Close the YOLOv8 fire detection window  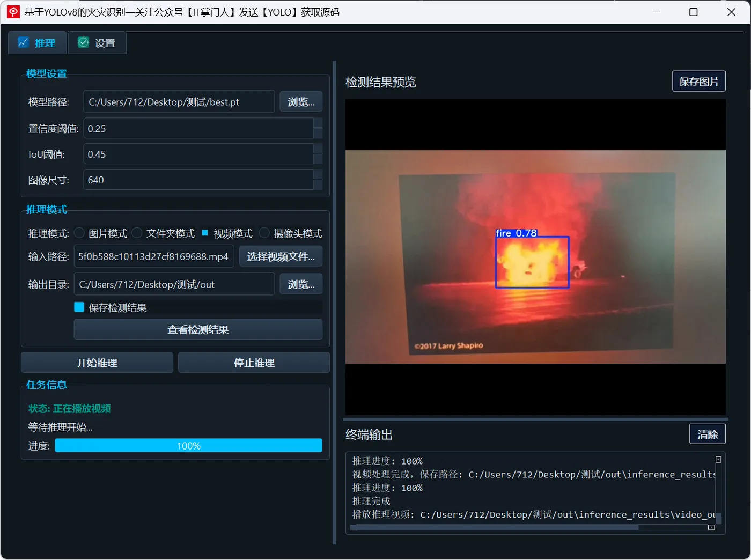pyautogui.click(x=731, y=12)
